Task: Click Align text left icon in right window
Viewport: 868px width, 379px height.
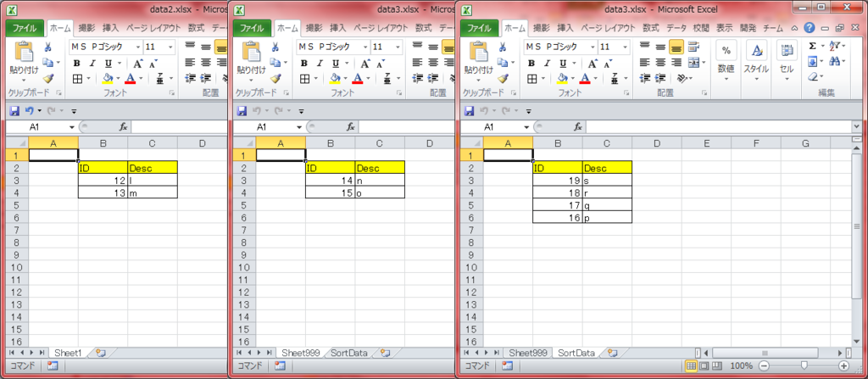Action: [x=644, y=63]
